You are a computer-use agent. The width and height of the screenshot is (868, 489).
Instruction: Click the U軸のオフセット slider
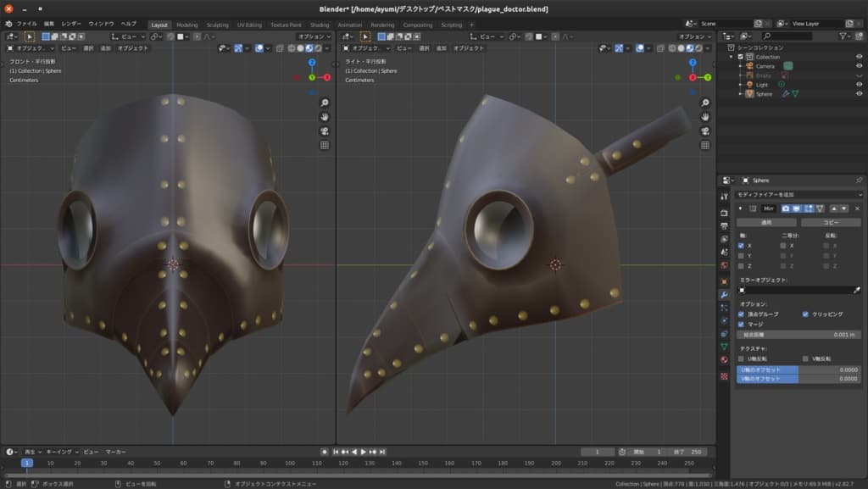tap(798, 370)
